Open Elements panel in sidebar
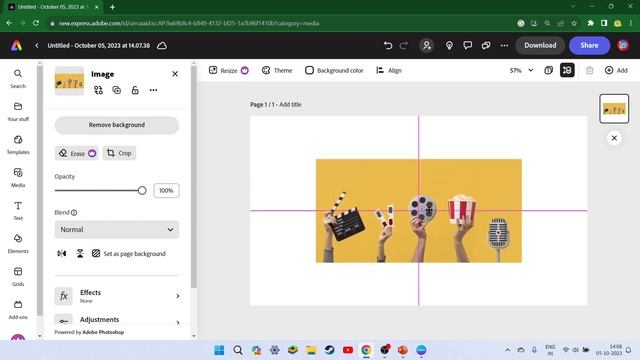Viewport: 640px width, 360px height. pyautogui.click(x=18, y=244)
